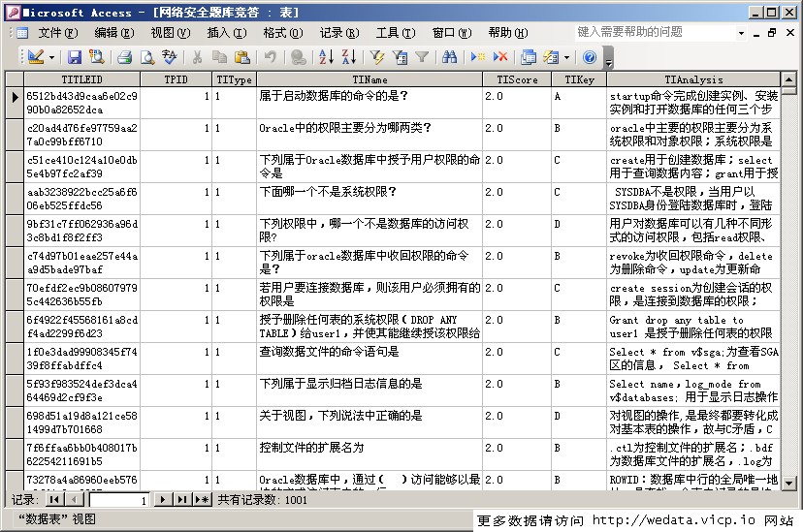803x532 pixels.
Task: Go to previous record navigation button
Action: 75,500
